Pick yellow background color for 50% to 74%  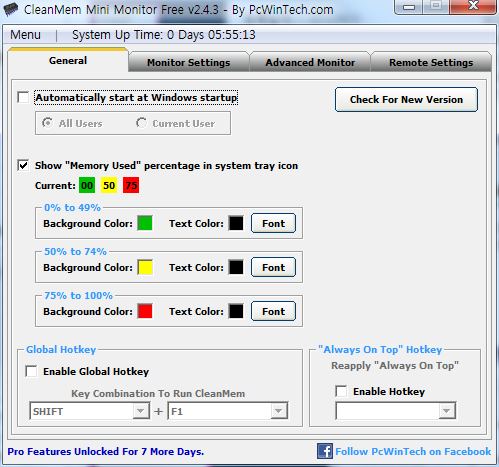(x=145, y=267)
